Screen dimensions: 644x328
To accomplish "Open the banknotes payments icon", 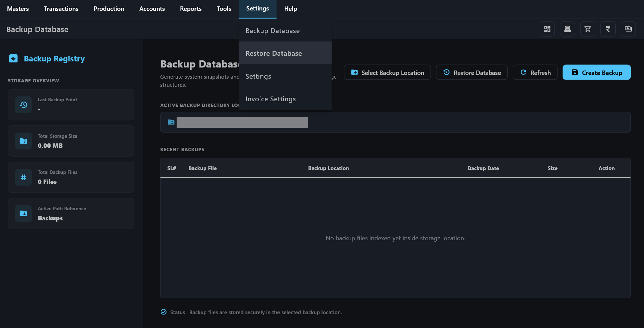I will pyautogui.click(x=628, y=29).
